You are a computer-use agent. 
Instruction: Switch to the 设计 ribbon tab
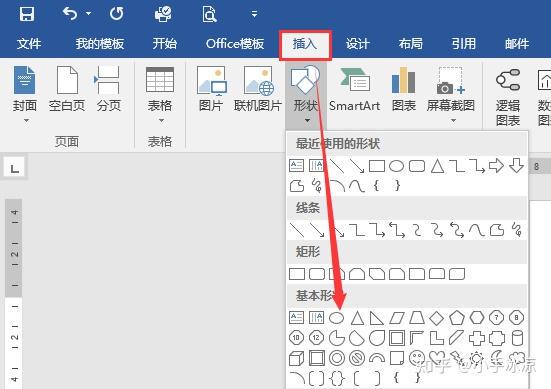tap(357, 44)
